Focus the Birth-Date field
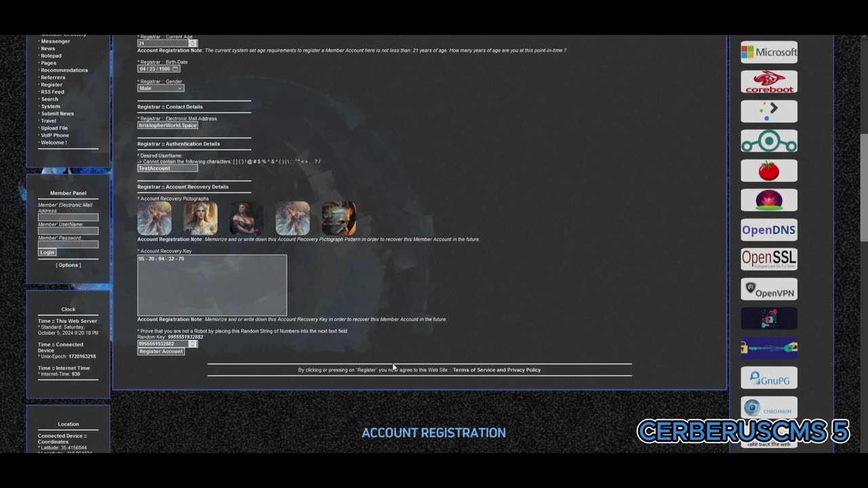This screenshot has height=488, width=868. 159,69
